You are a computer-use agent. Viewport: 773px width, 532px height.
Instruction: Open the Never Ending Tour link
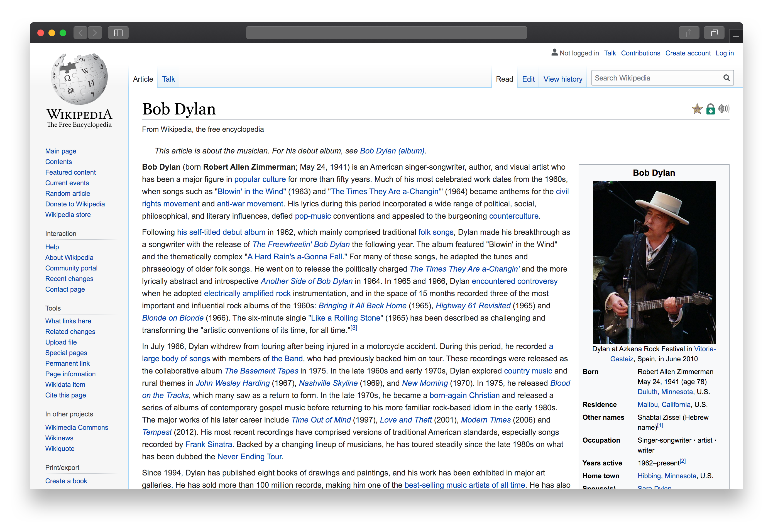249,457
